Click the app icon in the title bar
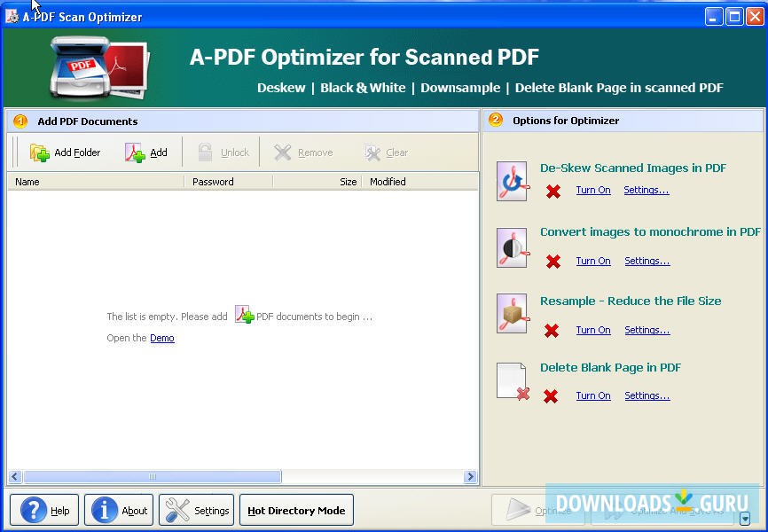This screenshot has height=532, width=768. (x=12, y=17)
